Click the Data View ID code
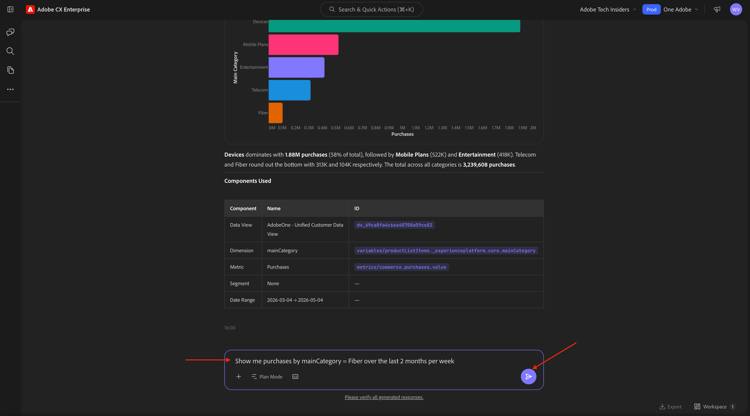750x416 pixels. click(x=394, y=225)
